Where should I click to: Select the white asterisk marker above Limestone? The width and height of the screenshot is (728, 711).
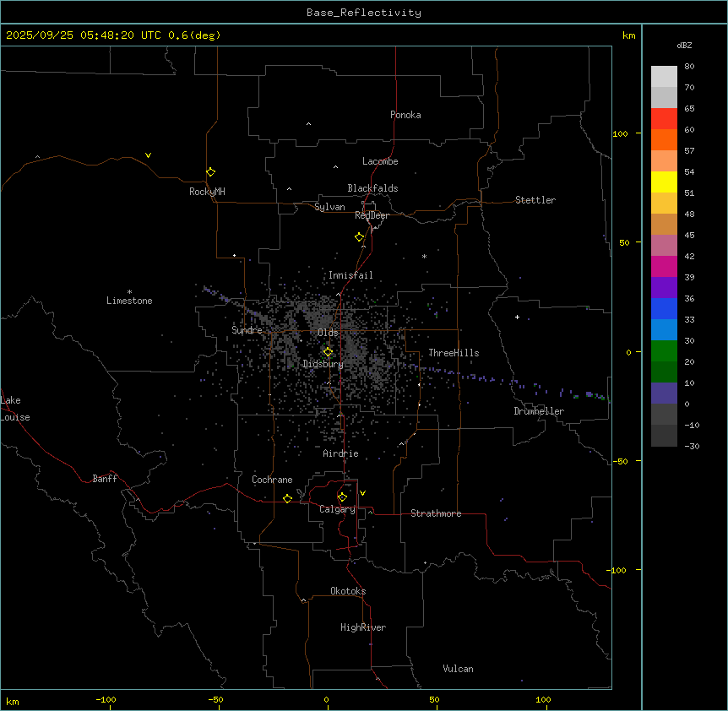coord(129,291)
